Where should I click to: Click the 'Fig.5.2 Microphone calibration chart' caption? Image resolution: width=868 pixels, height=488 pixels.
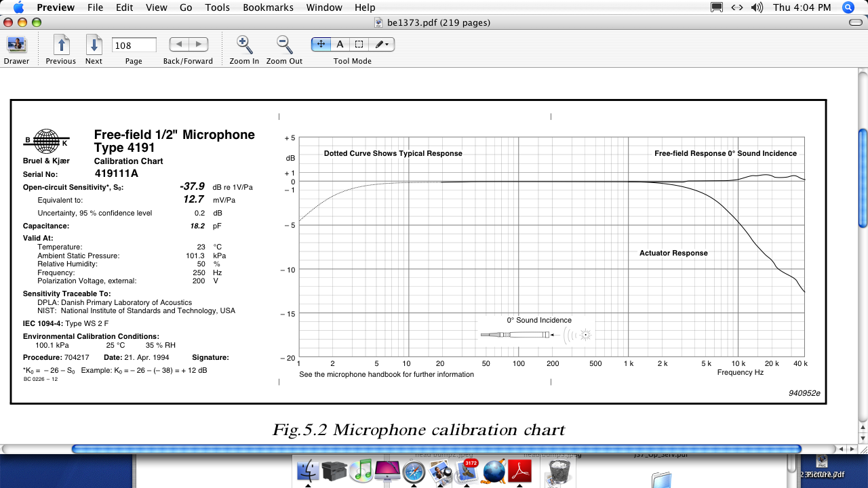pyautogui.click(x=418, y=429)
